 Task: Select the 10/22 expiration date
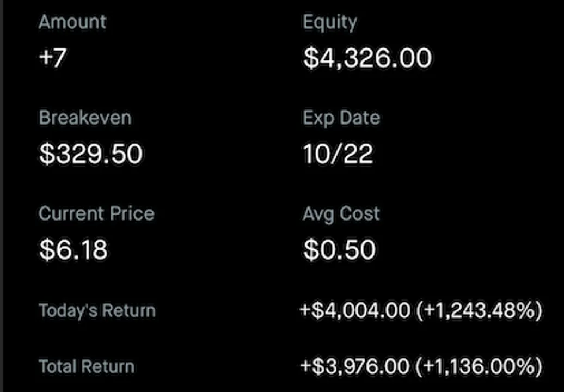pos(338,154)
